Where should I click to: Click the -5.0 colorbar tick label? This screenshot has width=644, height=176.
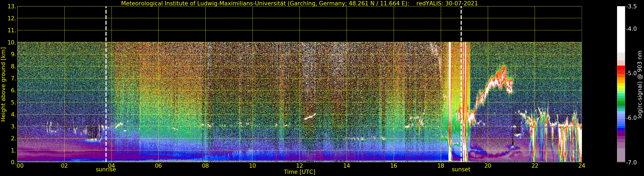[x=631, y=73]
